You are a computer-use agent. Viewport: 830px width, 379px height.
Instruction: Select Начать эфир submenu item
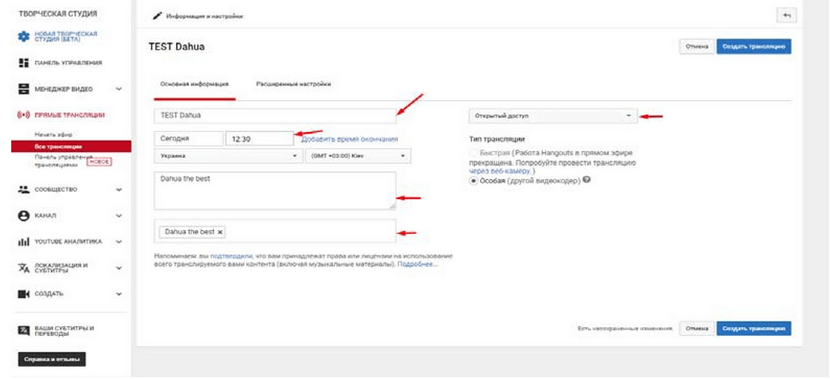(x=53, y=135)
